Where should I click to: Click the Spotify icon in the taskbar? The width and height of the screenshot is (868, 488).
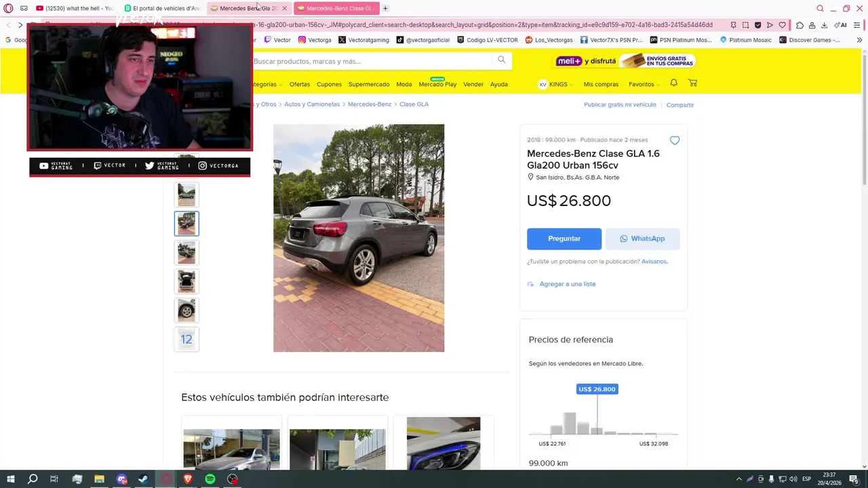point(210,479)
